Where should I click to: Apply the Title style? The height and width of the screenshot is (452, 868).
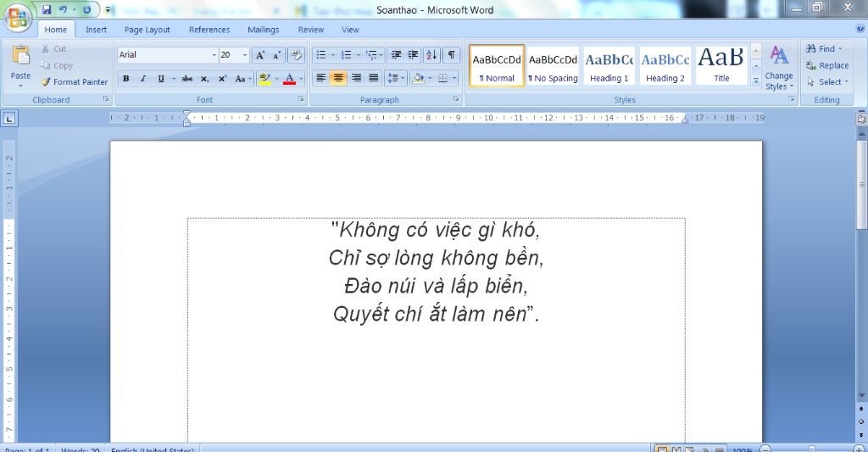coord(721,66)
